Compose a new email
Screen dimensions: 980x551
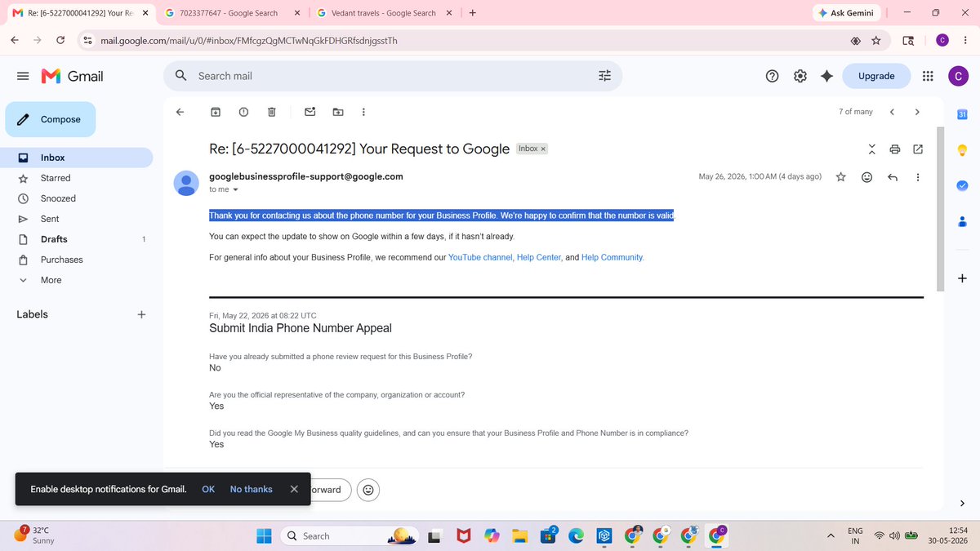coord(51,119)
